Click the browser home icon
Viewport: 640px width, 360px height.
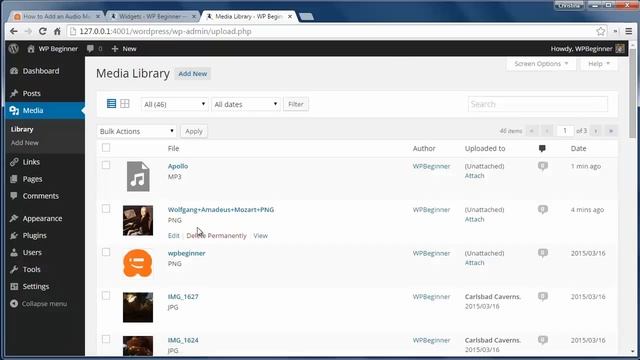tap(57, 31)
